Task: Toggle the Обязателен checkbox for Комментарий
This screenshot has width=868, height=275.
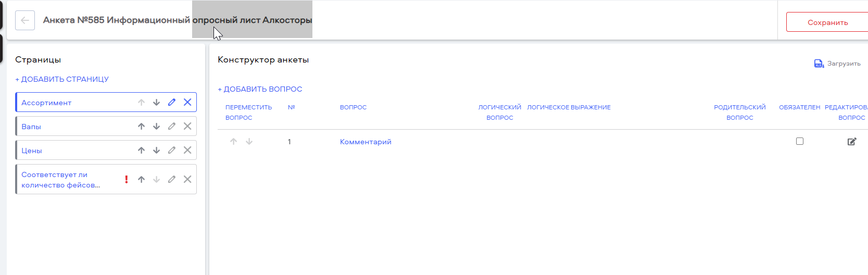Action: [x=800, y=141]
